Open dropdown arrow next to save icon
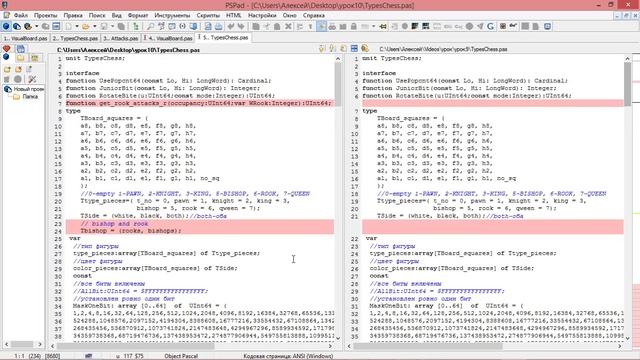This screenshot has width=640, height=360. [113, 27]
